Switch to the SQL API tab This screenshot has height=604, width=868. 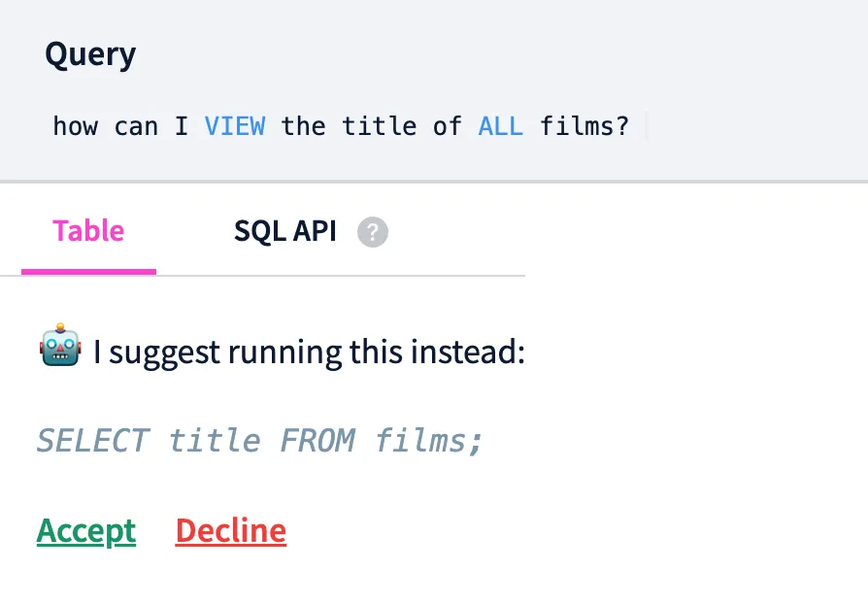[284, 231]
